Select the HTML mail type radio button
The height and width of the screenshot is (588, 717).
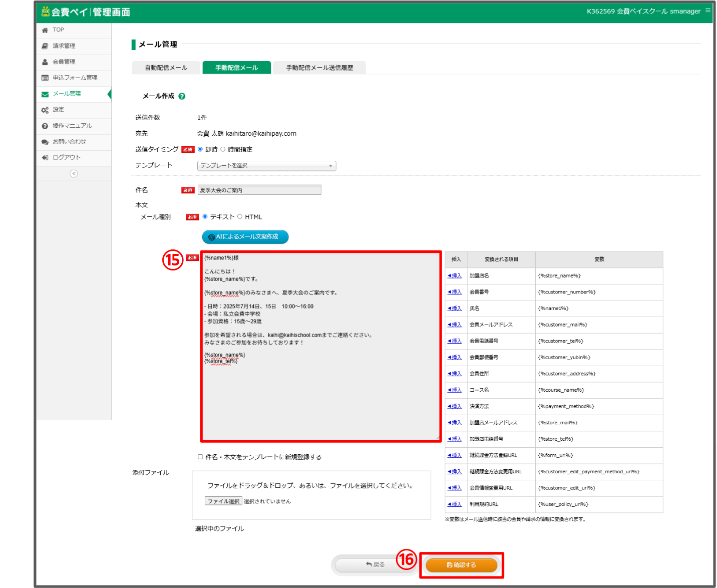(x=240, y=217)
